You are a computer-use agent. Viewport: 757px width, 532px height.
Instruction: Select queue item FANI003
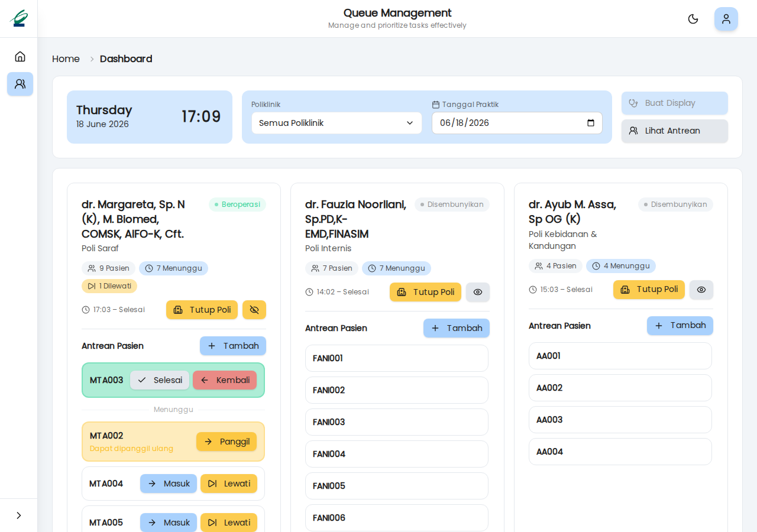(397, 422)
